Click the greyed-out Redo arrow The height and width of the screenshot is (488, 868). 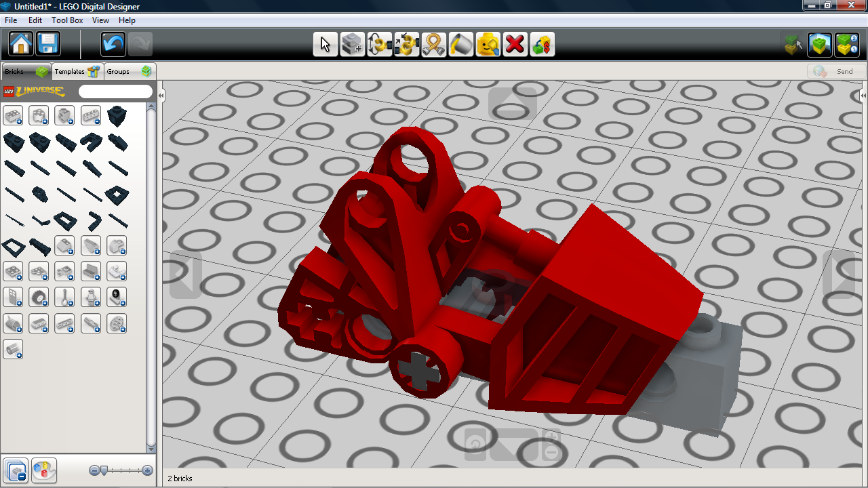pos(140,44)
